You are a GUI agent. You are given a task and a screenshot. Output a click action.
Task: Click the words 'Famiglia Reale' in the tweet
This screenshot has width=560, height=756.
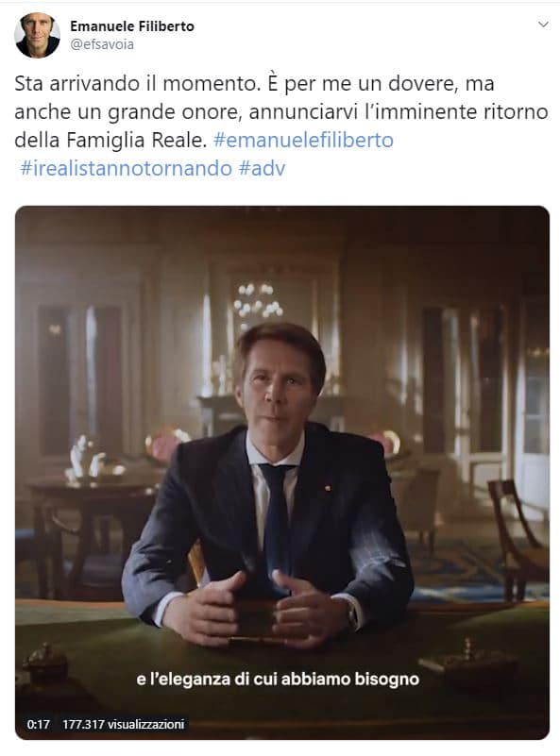(137, 140)
